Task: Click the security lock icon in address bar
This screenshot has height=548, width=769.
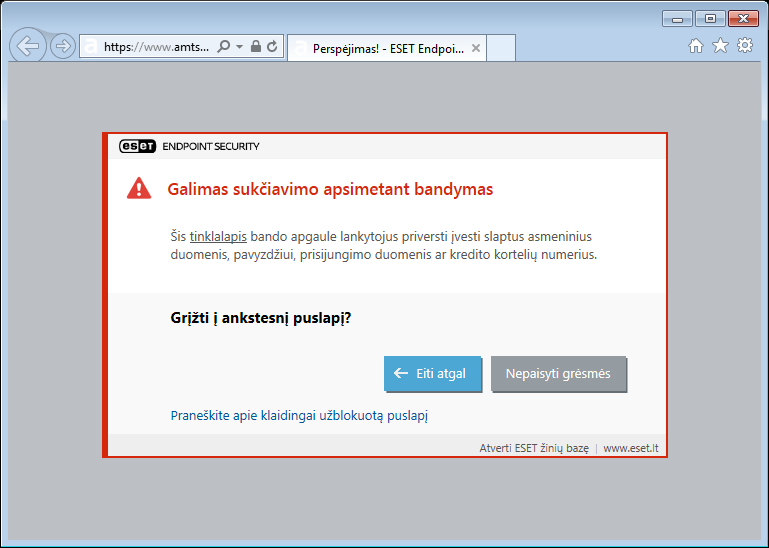Action: pyautogui.click(x=256, y=47)
